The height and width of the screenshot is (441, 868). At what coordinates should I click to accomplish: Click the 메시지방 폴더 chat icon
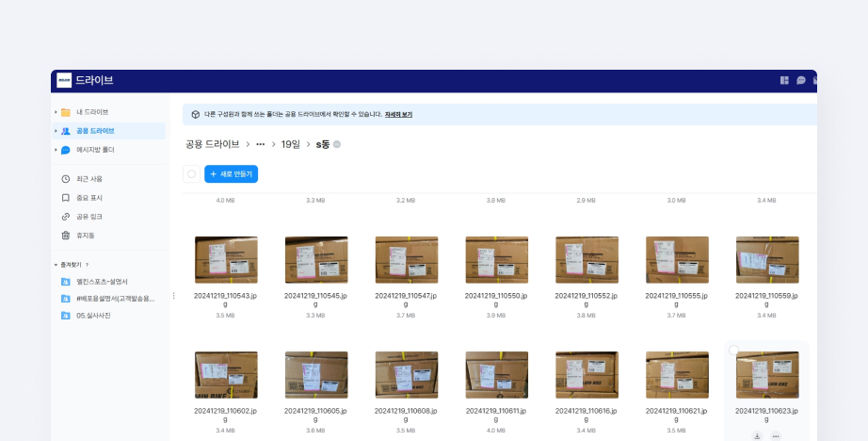pos(66,150)
